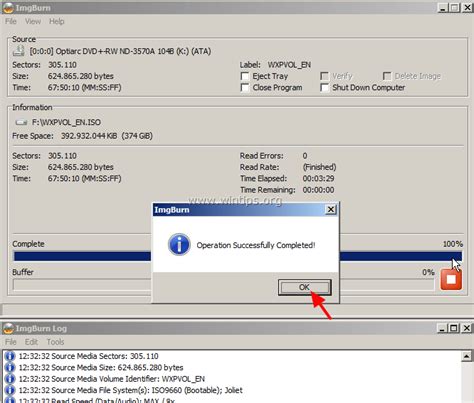Click log line Source Media Size: 624.865.280 bytes
Screen dimensions: 474x403
click(x=101, y=367)
